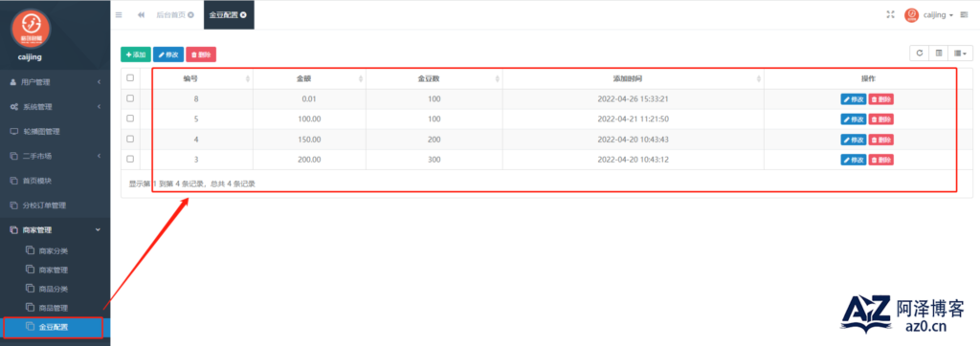Click the table view toggle icon
980x346 pixels.
(939, 54)
